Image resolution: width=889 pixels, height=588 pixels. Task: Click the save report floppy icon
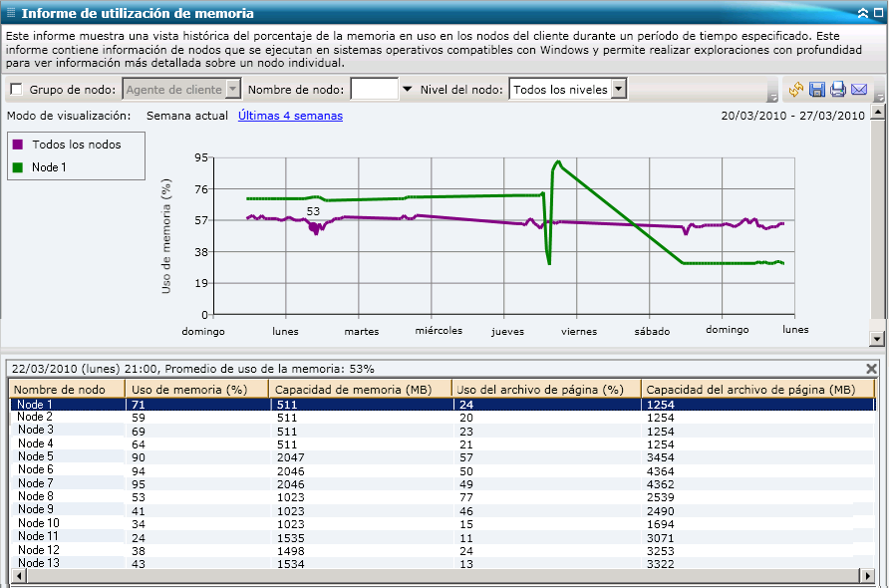click(x=817, y=90)
